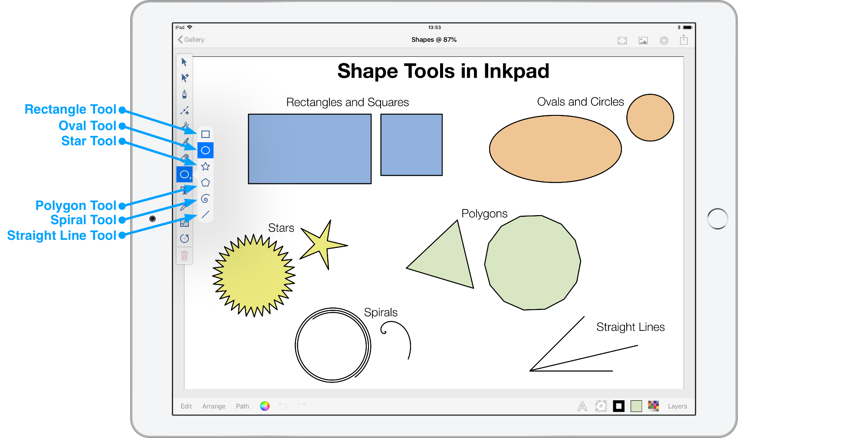The width and height of the screenshot is (868, 438).
Task: Select the Eyedropper tool
Action: coord(184,206)
